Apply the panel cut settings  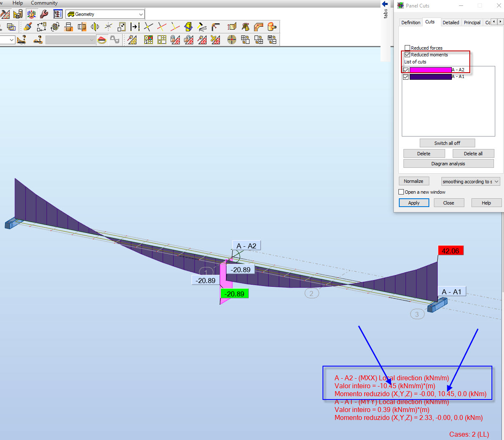coord(414,203)
